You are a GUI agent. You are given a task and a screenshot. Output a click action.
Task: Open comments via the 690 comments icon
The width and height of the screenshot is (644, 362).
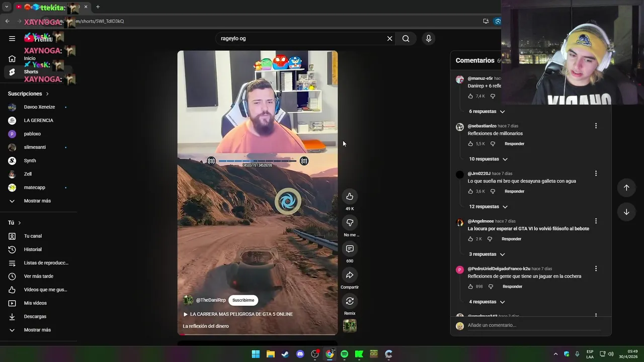coord(350,249)
